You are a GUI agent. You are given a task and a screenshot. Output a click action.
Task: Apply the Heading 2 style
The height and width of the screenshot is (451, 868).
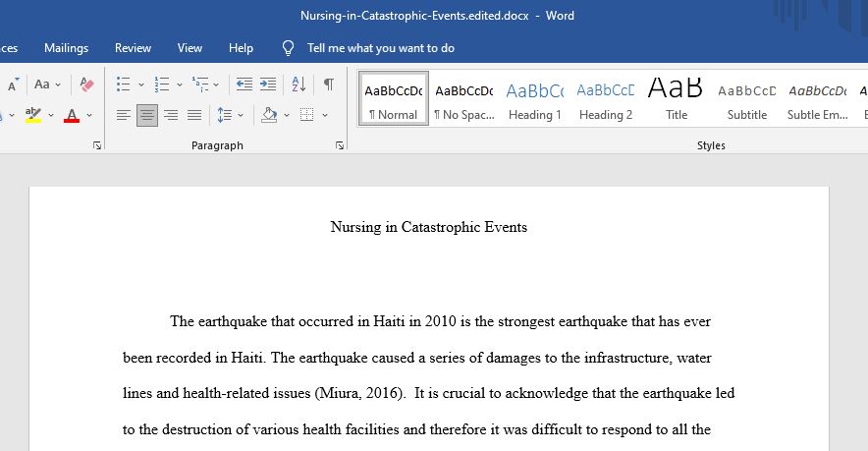[x=606, y=98]
